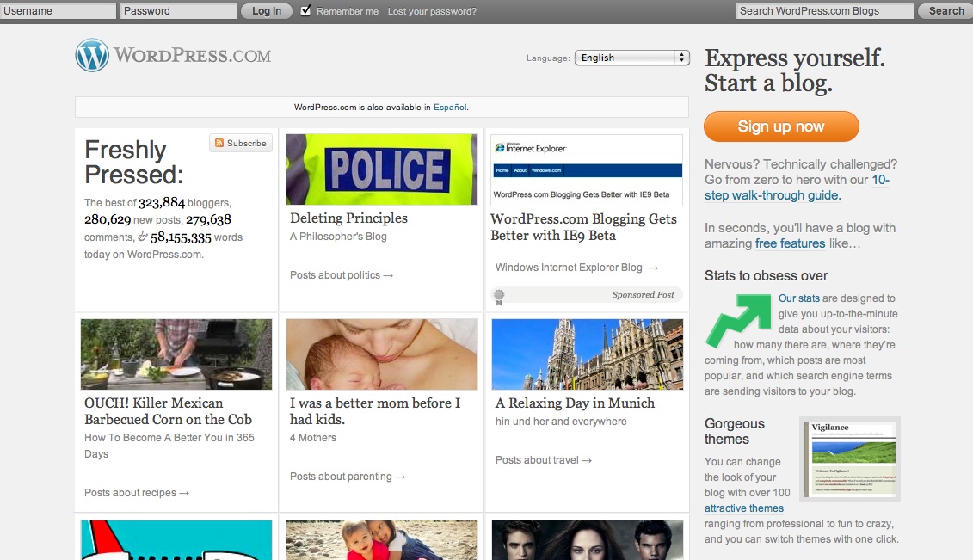Click the 58,155,335 words count
The width and height of the screenshot is (973, 560).
point(181,237)
